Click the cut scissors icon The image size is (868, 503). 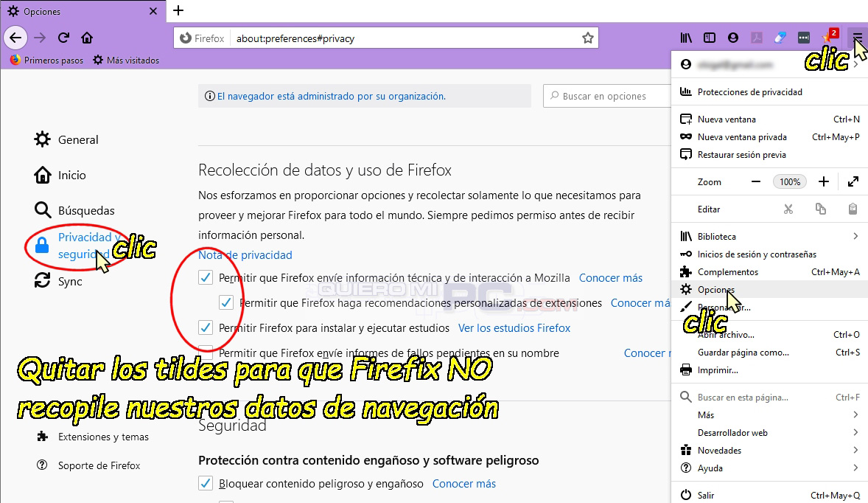[x=788, y=209]
